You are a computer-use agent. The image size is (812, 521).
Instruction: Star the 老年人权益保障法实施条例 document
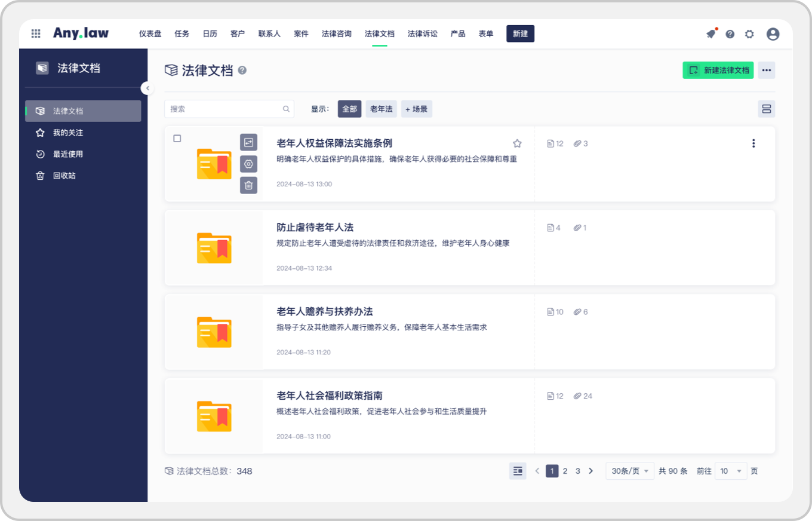517,143
